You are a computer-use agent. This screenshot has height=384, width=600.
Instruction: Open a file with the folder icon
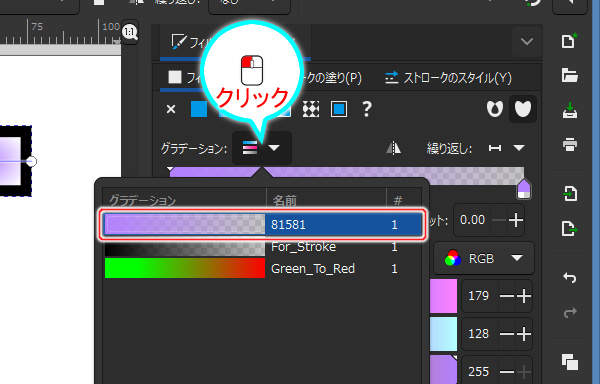point(569,75)
